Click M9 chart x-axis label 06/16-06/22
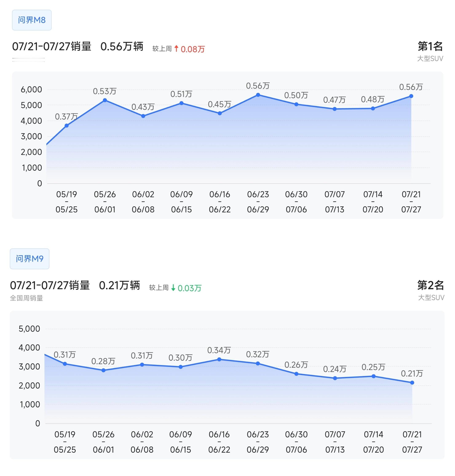455x476 pixels. pos(219,442)
